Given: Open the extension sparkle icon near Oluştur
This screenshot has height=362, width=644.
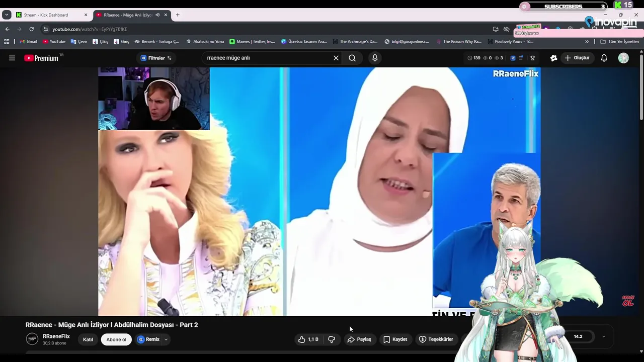Looking at the screenshot, I should pos(553,58).
